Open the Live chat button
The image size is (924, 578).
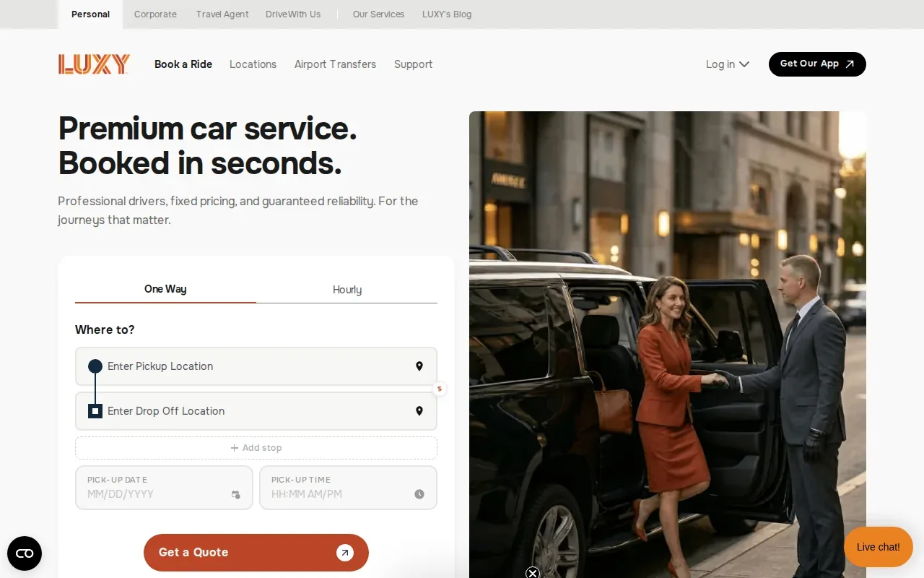point(879,547)
